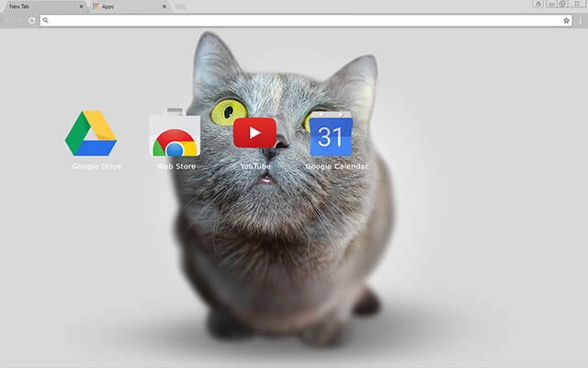The width and height of the screenshot is (588, 368).
Task: Focus the address bar input field
Action: pyautogui.click(x=306, y=20)
